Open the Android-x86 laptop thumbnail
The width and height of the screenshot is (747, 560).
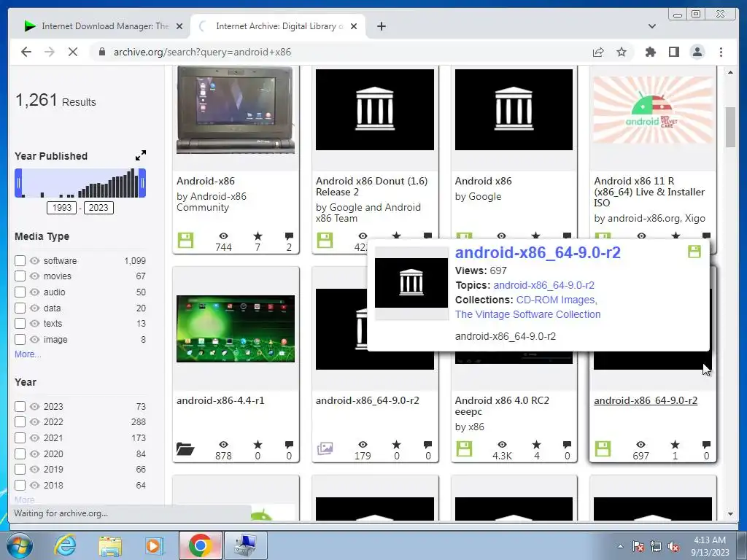coord(236,111)
